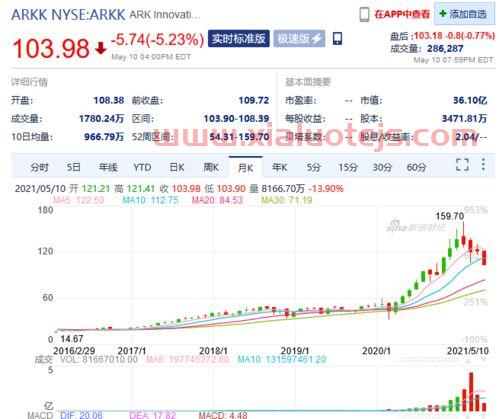
Task: Click the -5.74(-5.23%) change value
Action: coord(157,40)
